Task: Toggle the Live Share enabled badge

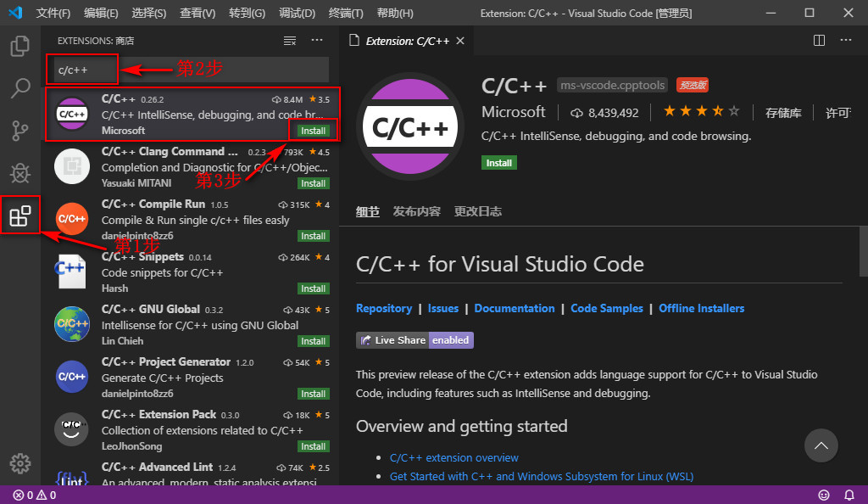Action: click(x=414, y=339)
